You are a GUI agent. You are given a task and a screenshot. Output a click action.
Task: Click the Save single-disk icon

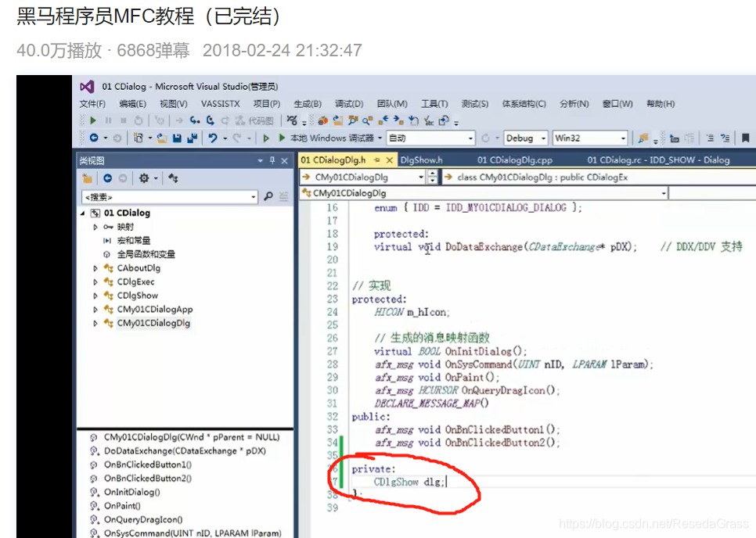[177, 138]
